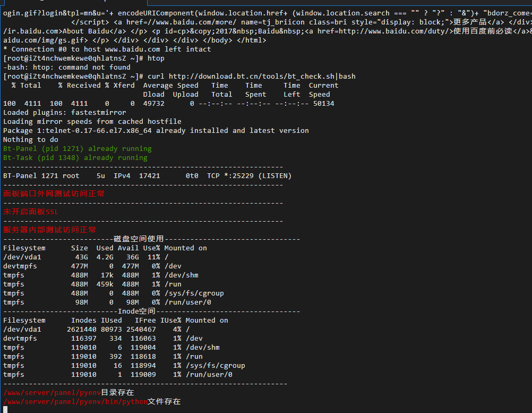
Task: Click the '80973' used inode value
Action: 111,330
